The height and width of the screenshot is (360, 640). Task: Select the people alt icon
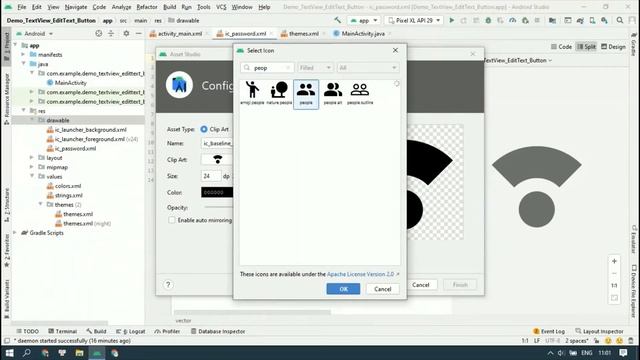[333, 93]
